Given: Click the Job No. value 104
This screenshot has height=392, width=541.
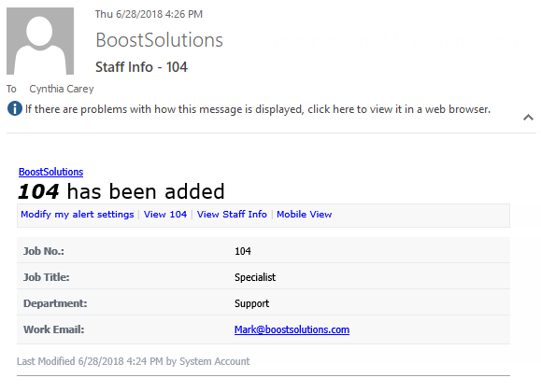Looking at the screenshot, I should coord(243,251).
